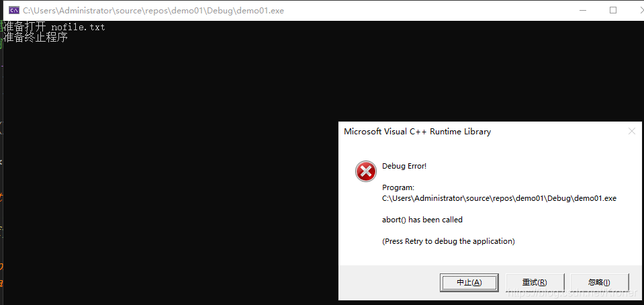The height and width of the screenshot is (305, 644).
Task: Click the gray footer strip beside 中止(A)
Action: click(x=389, y=283)
